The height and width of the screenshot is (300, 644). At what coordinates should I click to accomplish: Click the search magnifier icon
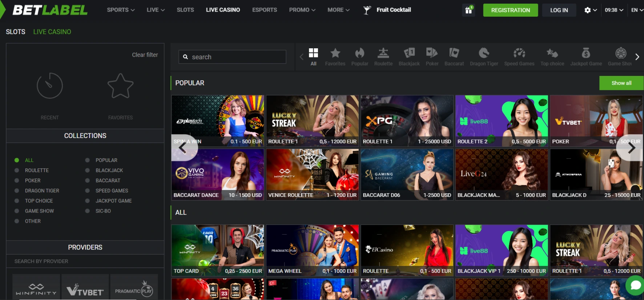tap(185, 57)
